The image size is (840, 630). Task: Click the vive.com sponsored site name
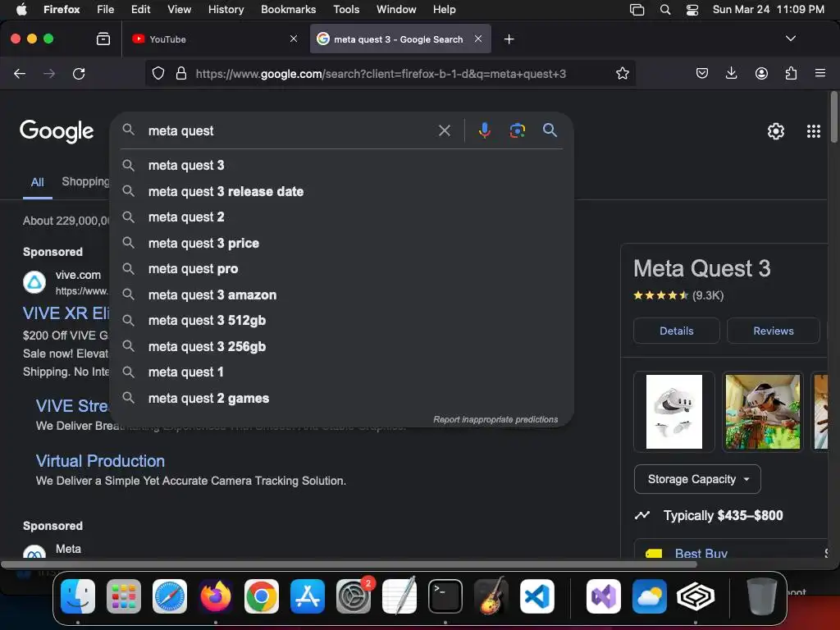(x=78, y=275)
